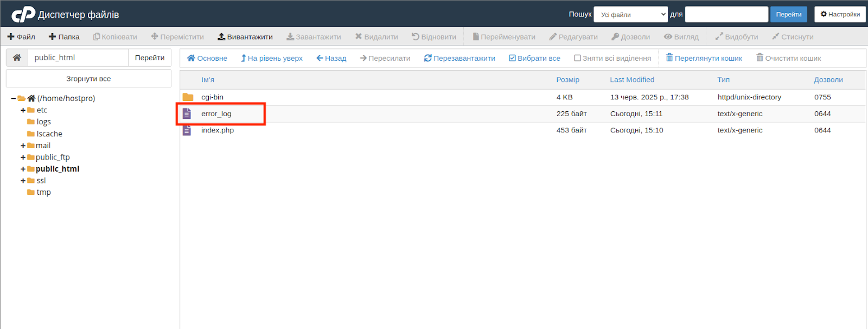Click Назад navigation link
Viewport: 868px width, 329px height.
331,58
